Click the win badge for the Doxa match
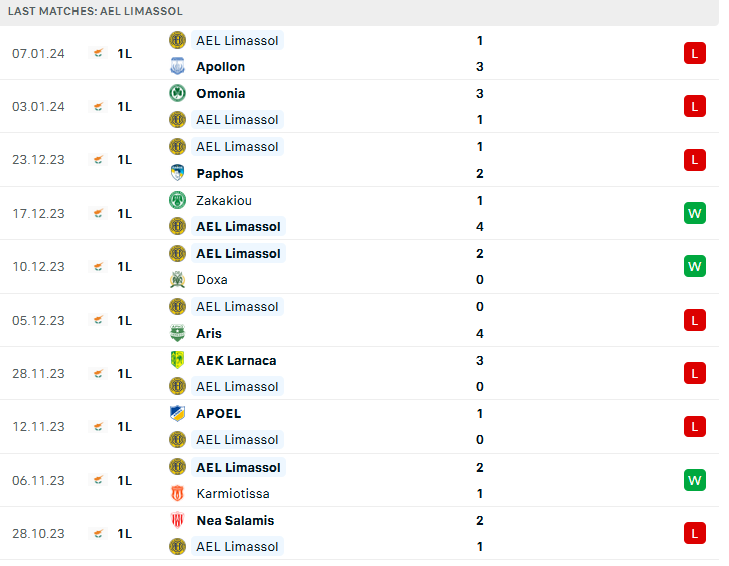 695,266
